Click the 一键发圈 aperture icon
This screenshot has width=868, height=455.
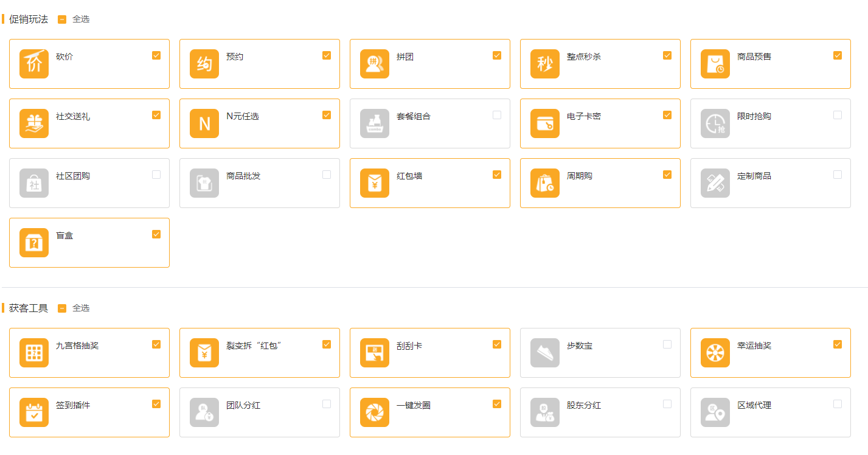tap(375, 412)
